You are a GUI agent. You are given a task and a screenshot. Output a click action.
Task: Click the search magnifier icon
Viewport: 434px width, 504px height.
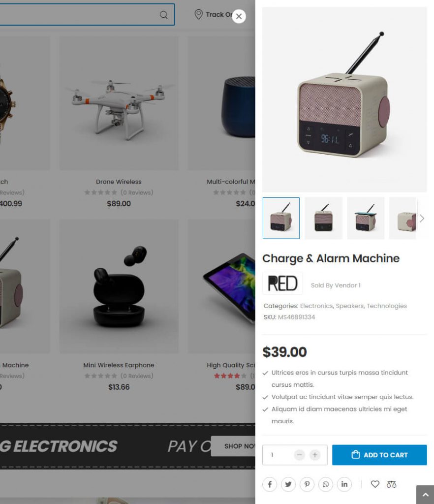click(x=163, y=15)
